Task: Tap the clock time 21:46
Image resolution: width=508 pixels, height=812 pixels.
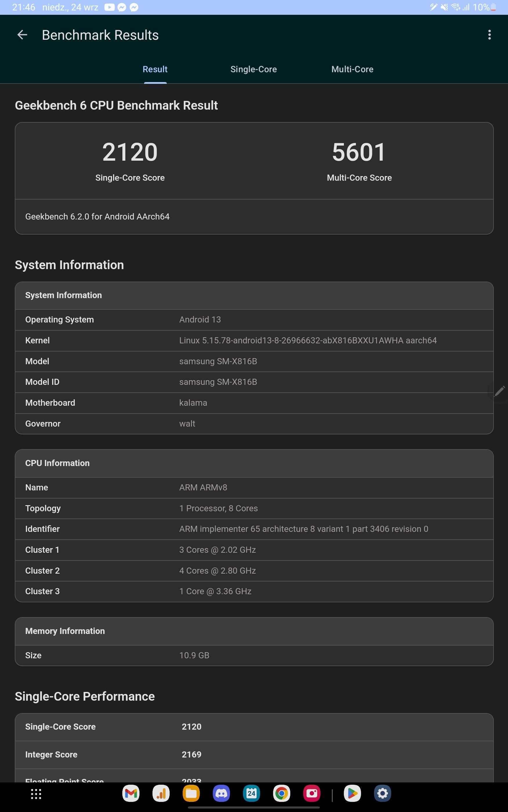Action: coord(23,7)
